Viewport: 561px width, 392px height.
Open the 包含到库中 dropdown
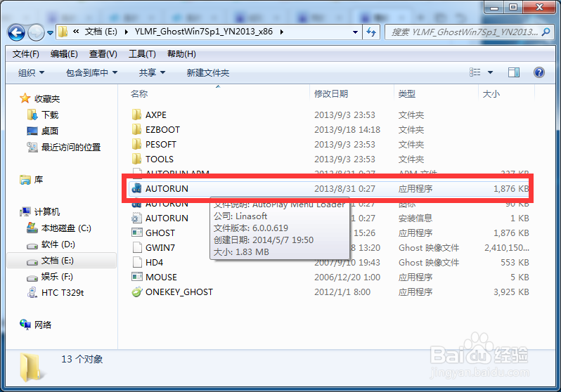(91, 73)
